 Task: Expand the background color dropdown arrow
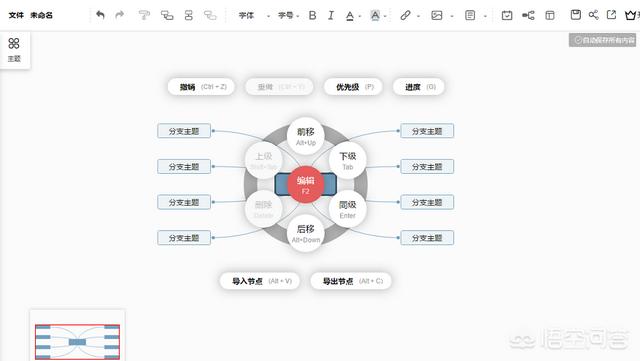[x=385, y=16]
